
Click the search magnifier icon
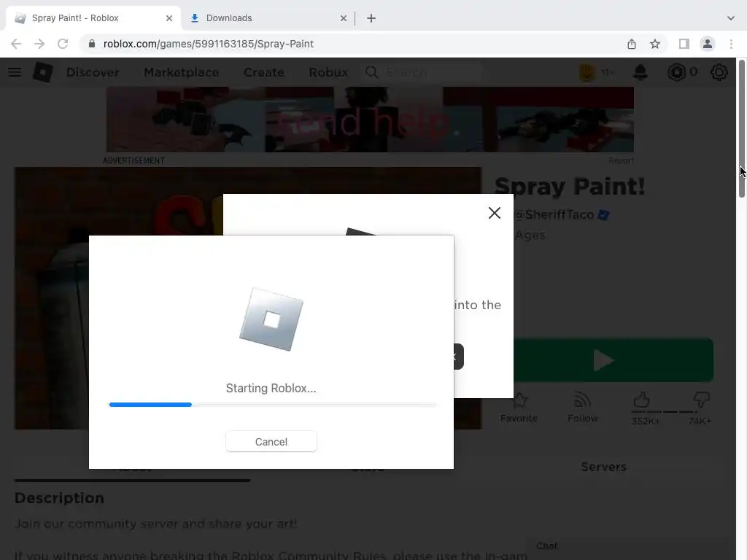371,72
